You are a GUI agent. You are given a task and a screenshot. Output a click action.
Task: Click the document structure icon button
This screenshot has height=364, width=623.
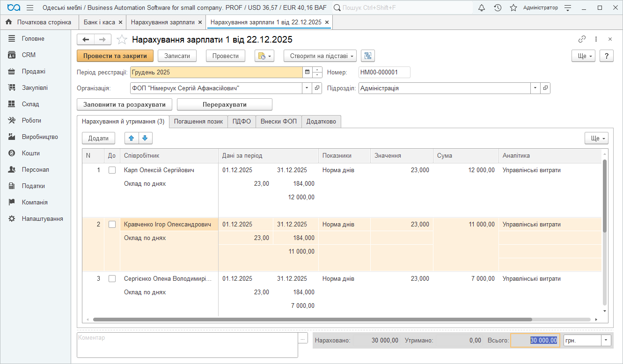(368, 56)
